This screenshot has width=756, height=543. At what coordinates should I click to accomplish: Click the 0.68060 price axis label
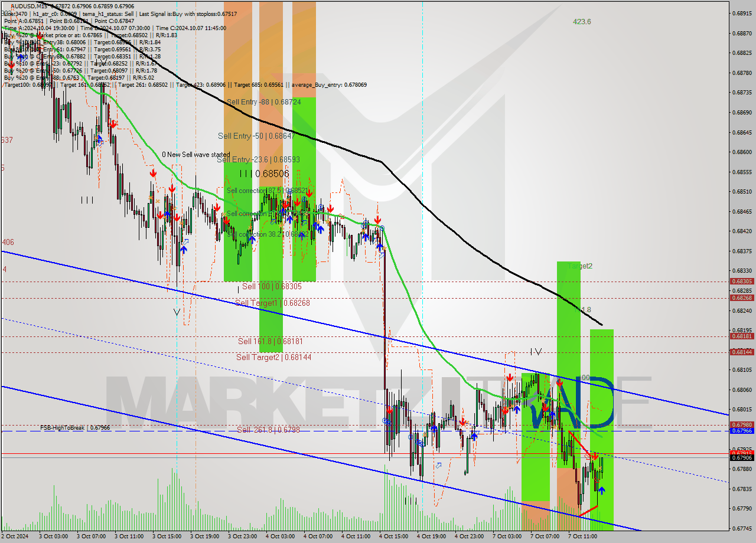742,390
